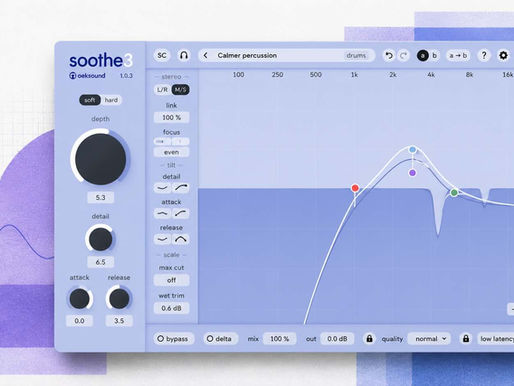
Task: Redo the last undone change
Action: (x=403, y=55)
